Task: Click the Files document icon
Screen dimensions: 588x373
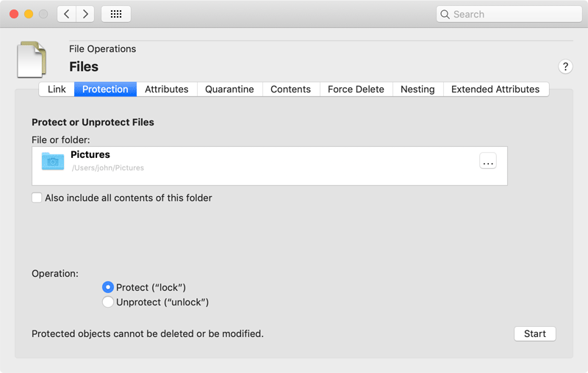Action: point(32,59)
